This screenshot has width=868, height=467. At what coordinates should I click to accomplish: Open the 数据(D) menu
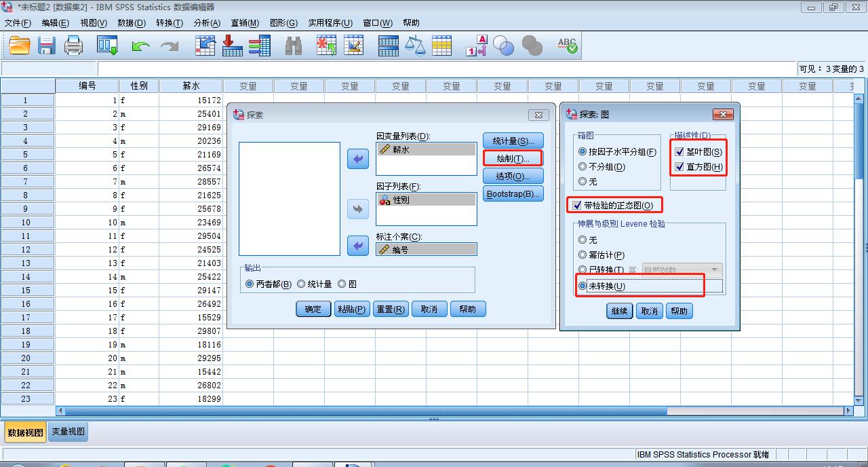click(131, 22)
